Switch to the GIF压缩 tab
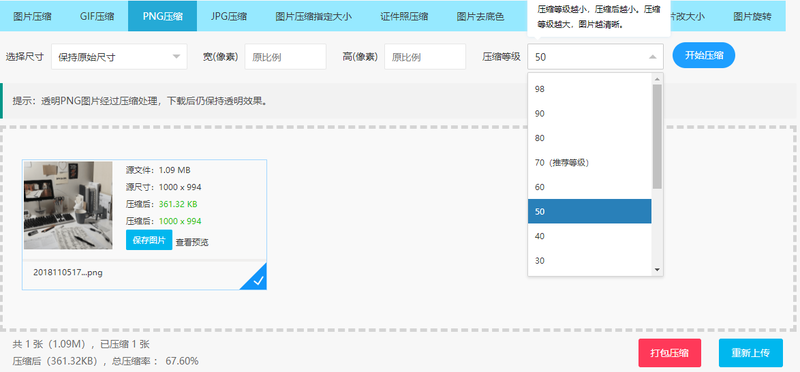Viewport: 800px width, 372px height. pos(97,16)
